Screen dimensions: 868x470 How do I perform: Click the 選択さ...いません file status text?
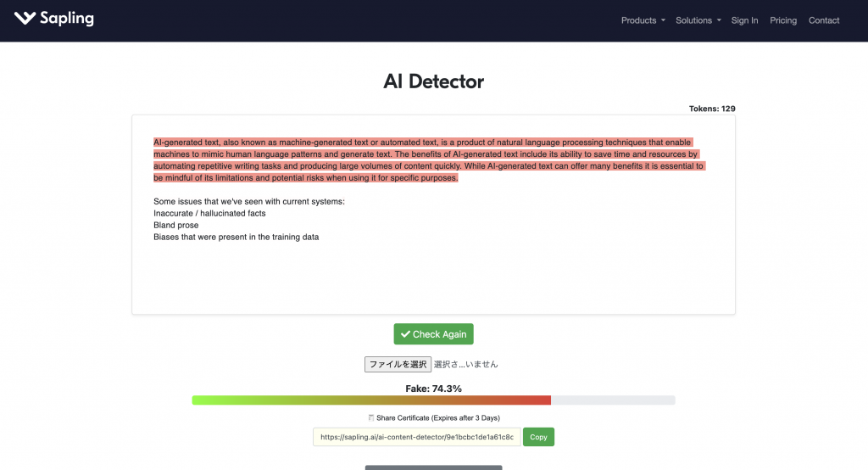(x=465, y=364)
